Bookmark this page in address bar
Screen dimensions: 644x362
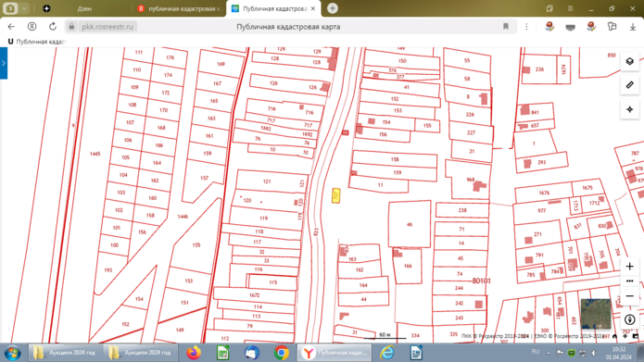point(506,27)
